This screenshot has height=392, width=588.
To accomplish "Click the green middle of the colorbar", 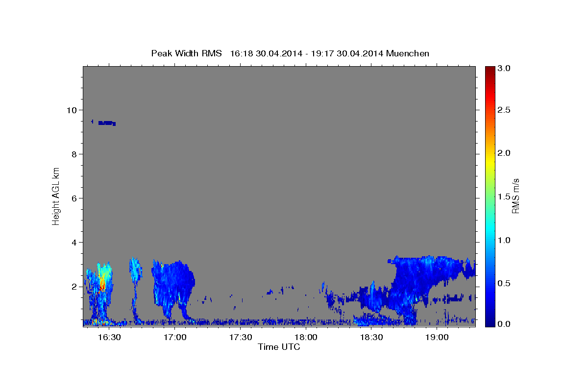I will pos(490,196).
